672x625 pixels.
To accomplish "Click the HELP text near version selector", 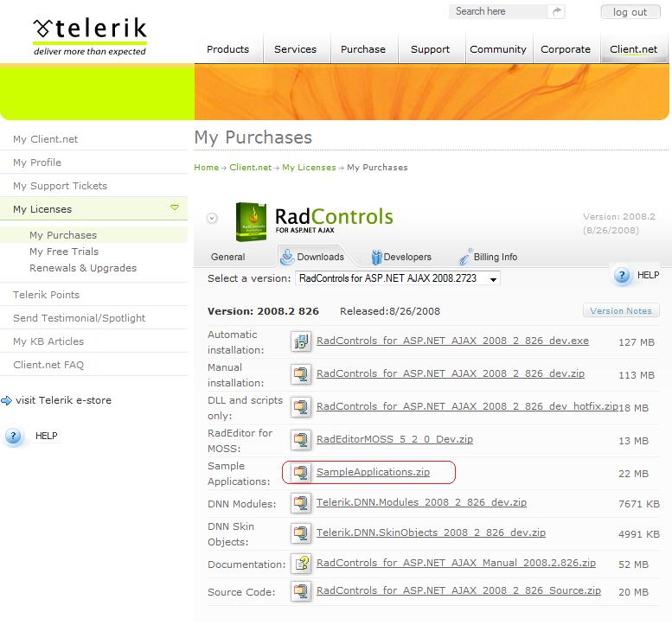I will point(648,275).
